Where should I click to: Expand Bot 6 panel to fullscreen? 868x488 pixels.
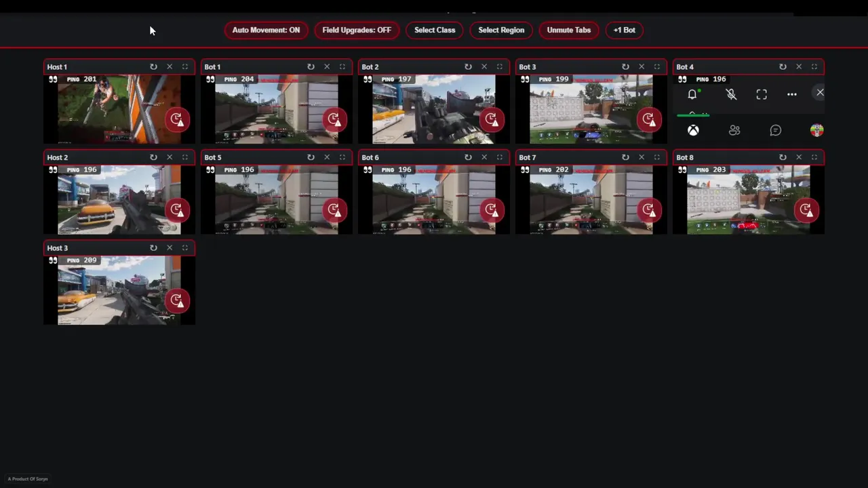[x=499, y=157]
